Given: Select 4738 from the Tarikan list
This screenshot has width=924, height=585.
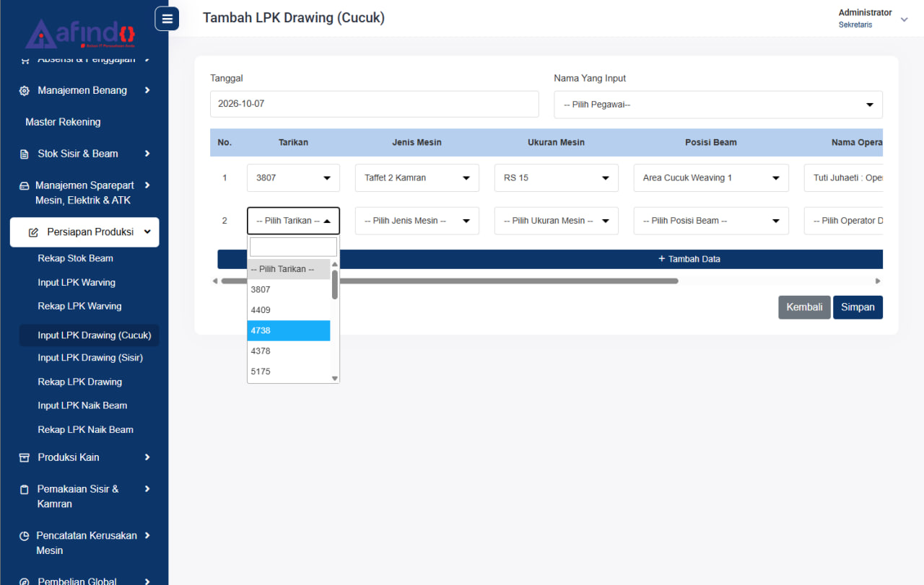Looking at the screenshot, I should point(289,330).
